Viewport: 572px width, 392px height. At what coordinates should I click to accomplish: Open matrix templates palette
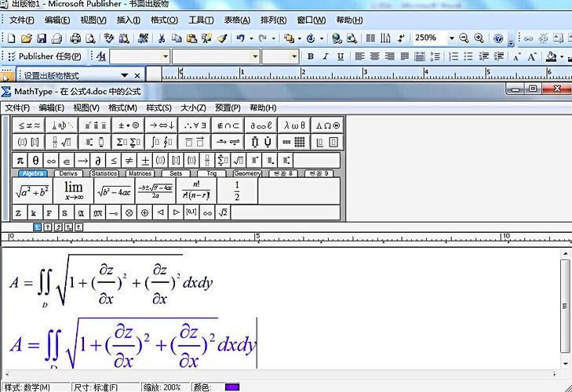coord(294,142)
